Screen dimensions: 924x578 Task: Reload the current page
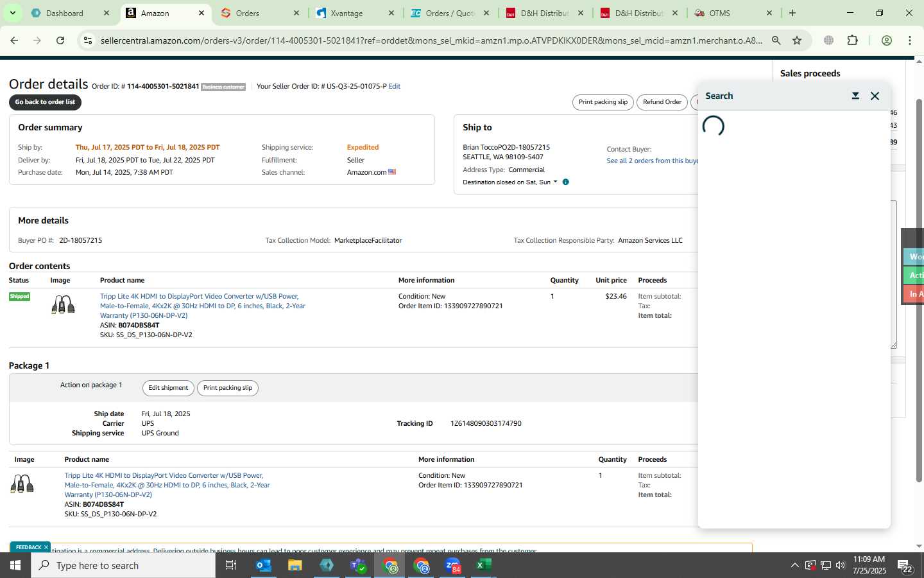click(60, 40)
